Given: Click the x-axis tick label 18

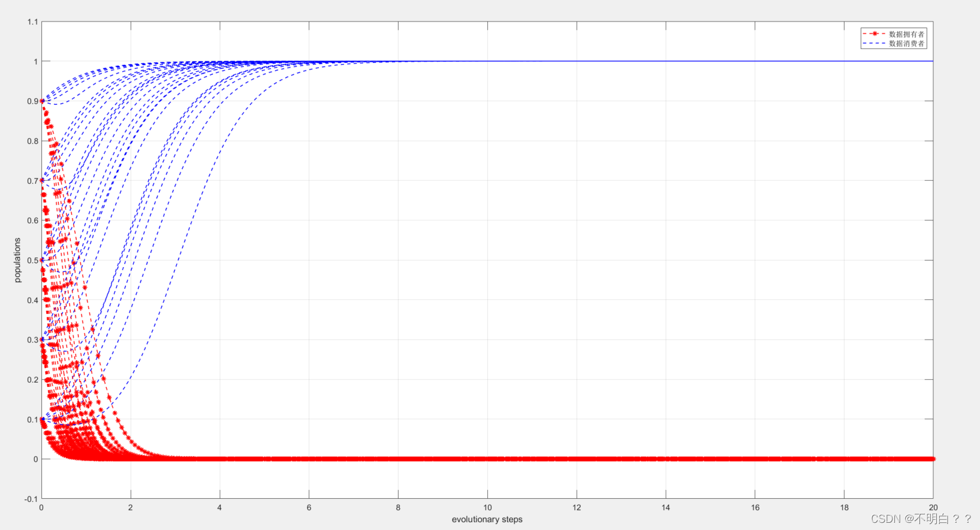Looking at the screenshot, I should 844,507.
